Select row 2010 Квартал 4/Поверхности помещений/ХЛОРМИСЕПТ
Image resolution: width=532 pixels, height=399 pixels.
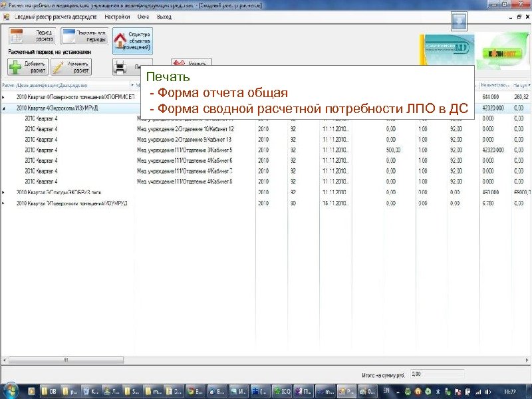[x=75, y=97]
